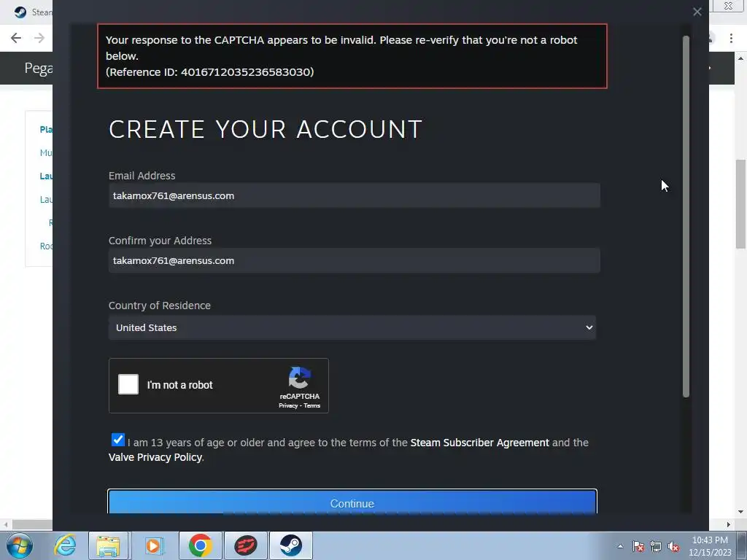Image resolution: width=747 pixels, height=560 pixels.
Task: Click the dialog's vertical scrollbar
Action: tap(686, 217)
